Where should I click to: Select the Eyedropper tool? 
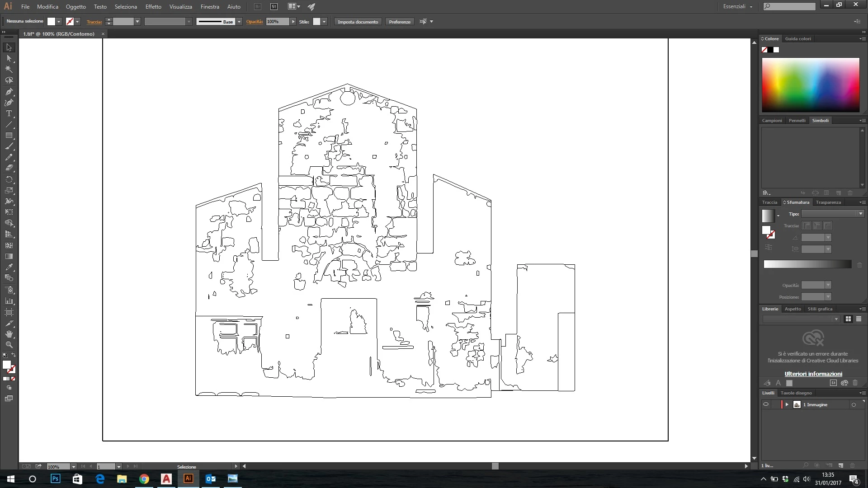click(x=9, y=267)
